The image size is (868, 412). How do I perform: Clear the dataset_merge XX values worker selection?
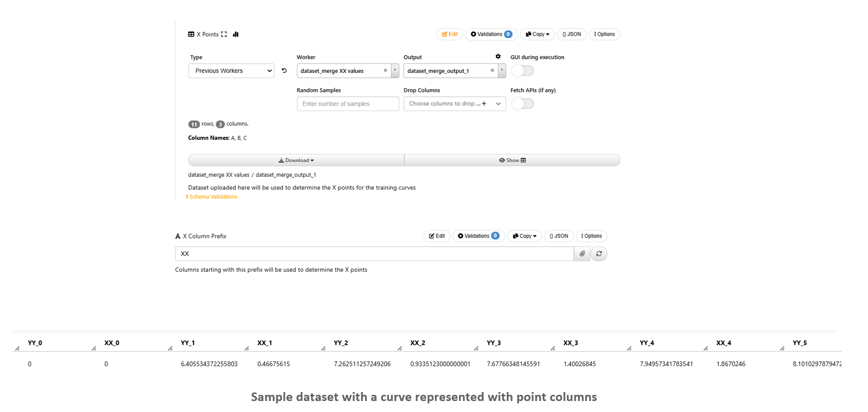386,71
